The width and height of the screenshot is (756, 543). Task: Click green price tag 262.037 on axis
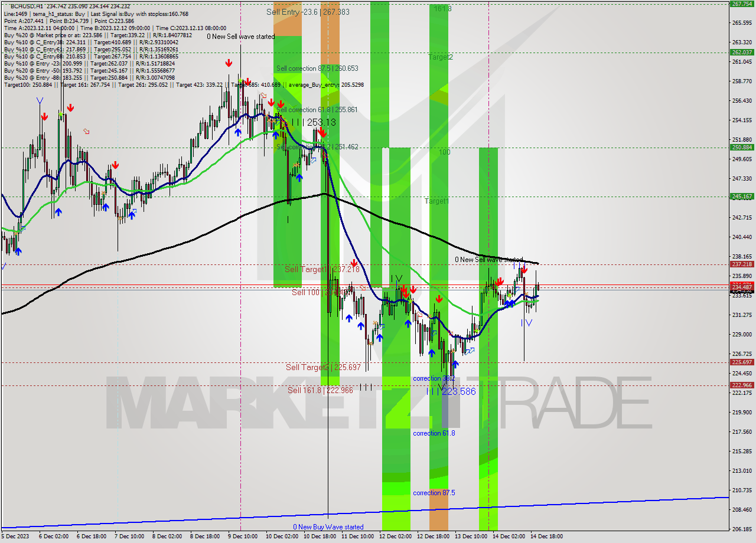coord(742,52)
